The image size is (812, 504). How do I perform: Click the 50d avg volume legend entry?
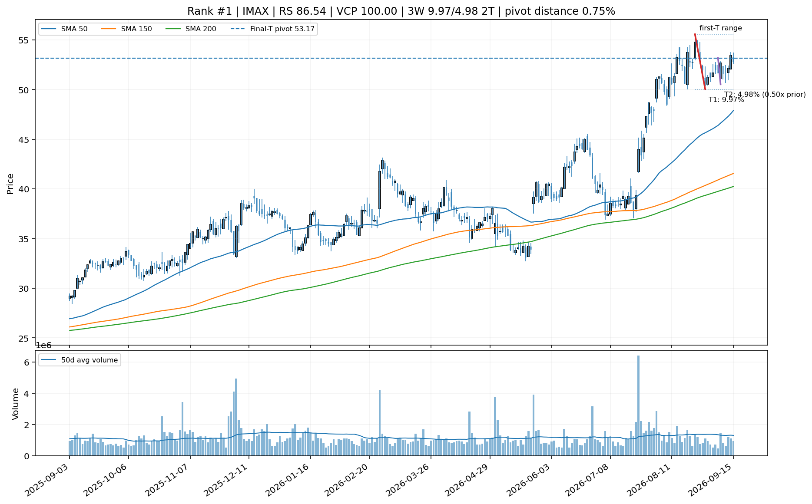(x=80, y=360)
